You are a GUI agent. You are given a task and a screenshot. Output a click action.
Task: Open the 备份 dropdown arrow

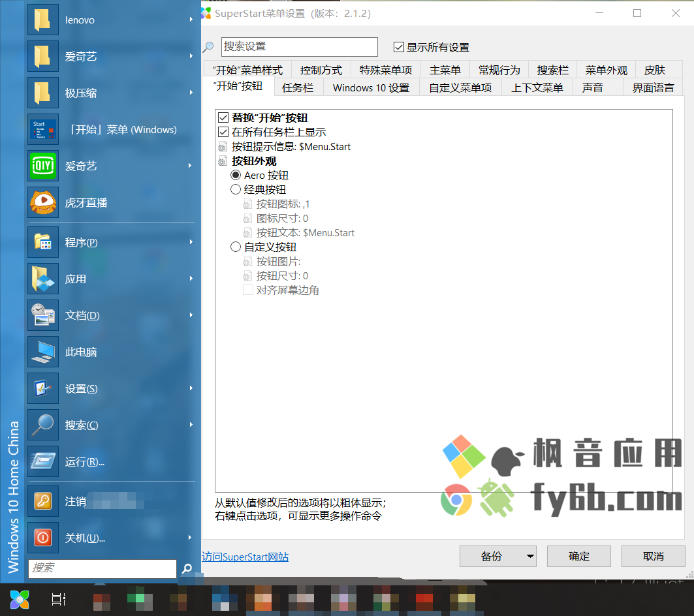point(529,556)
